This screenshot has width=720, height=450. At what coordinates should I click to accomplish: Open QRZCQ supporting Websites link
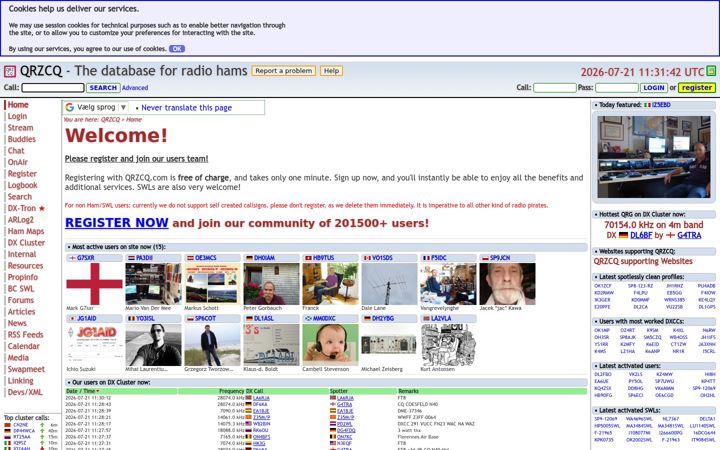tap(643, 261)
